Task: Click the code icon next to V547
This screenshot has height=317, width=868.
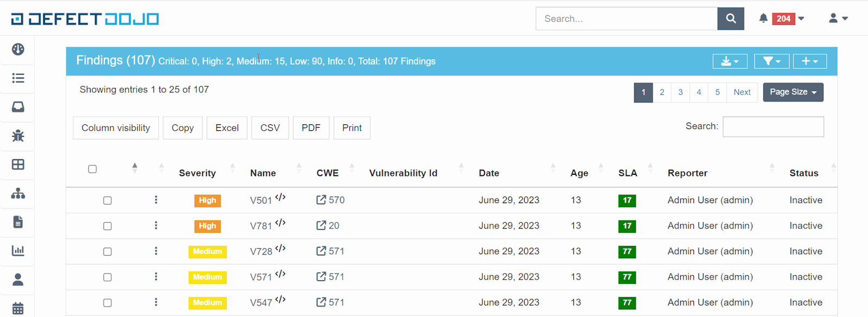Action: click(280, 299)
